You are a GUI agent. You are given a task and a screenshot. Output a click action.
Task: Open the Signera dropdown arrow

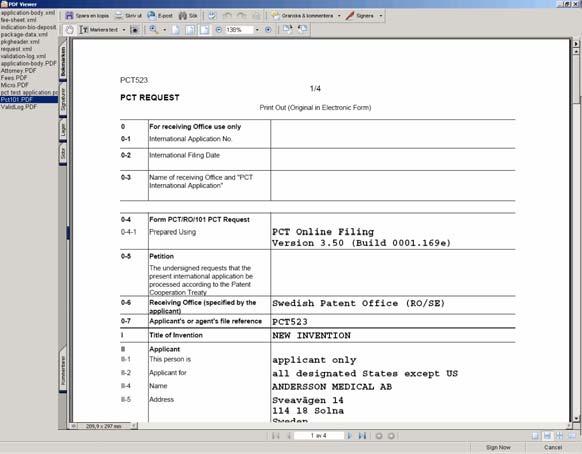coord(380,16)
